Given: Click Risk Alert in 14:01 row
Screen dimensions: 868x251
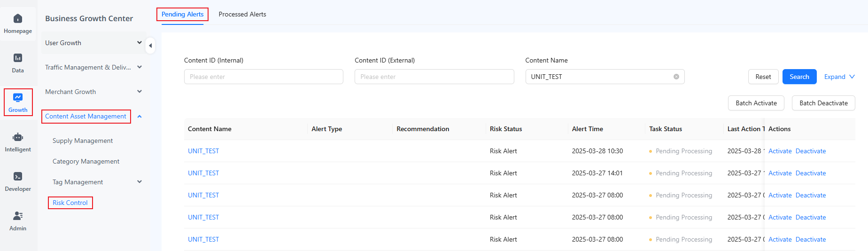Looking at the screenshot, I should [x=503, y=173].
